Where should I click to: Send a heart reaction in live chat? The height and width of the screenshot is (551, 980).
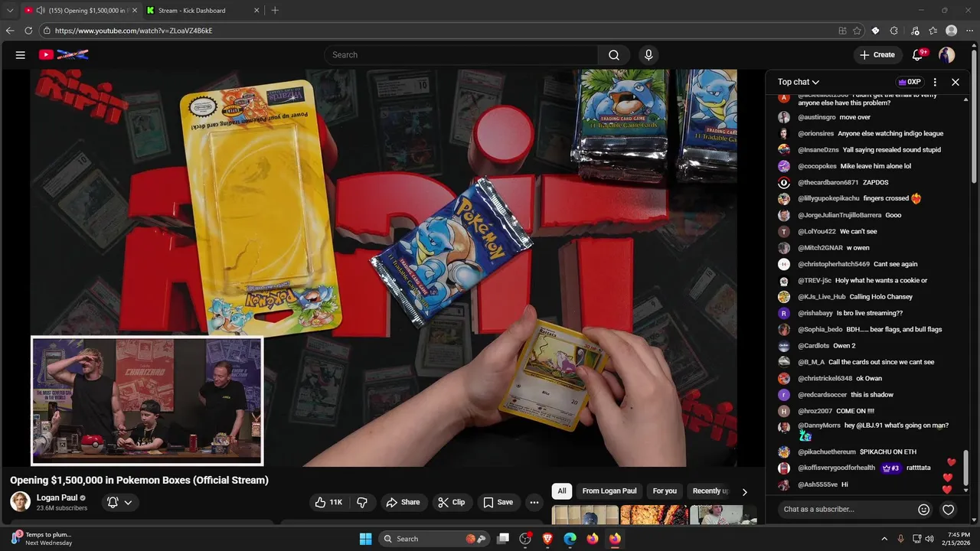pyautogui.click(x=948, y=509)
